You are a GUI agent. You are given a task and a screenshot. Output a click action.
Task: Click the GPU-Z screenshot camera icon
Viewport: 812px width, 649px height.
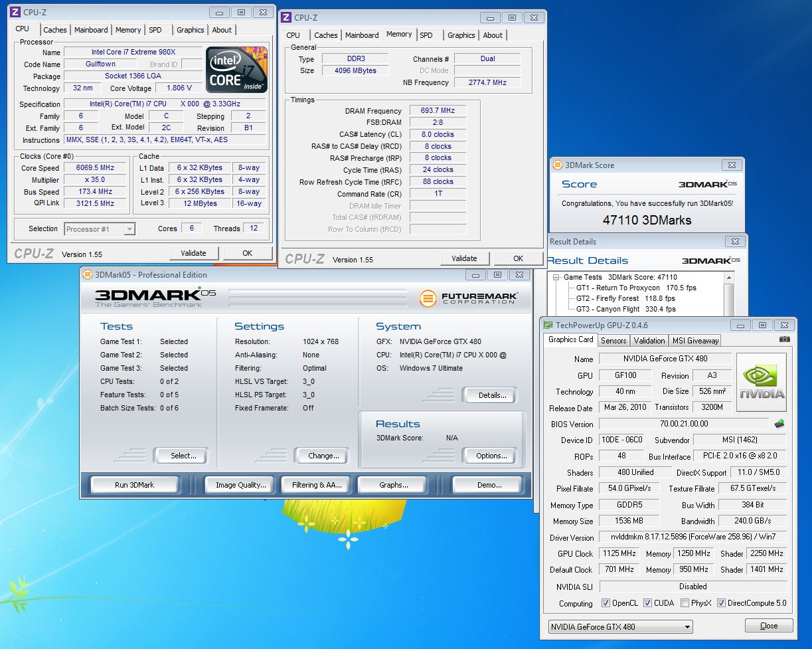pos(785,339)
